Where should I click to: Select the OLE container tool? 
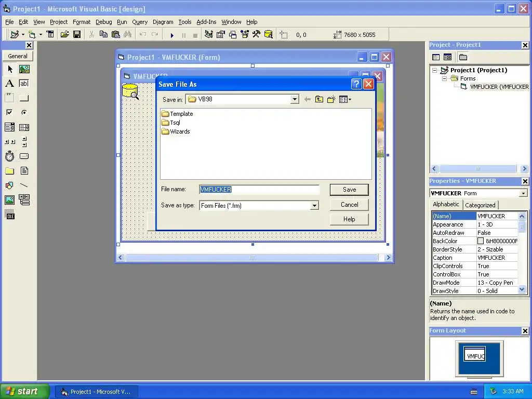click(10, 215)
